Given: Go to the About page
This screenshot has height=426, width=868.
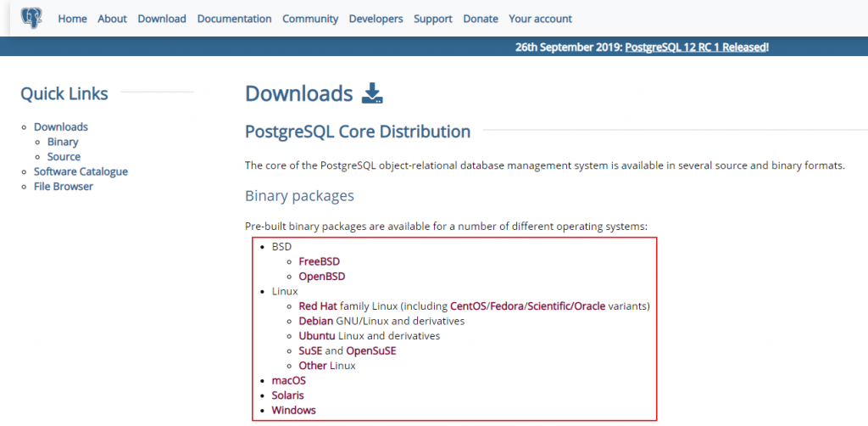Looking at the screenshot, I should pos(113,19).
